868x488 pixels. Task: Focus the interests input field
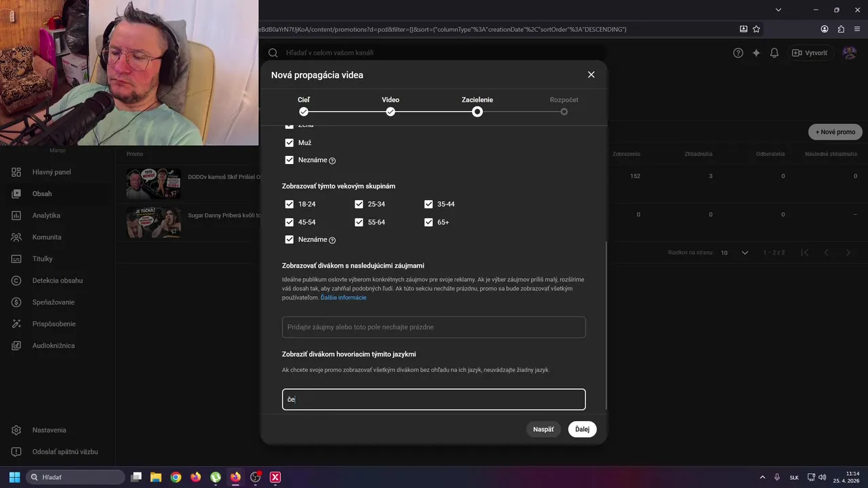tap(434, 327)
